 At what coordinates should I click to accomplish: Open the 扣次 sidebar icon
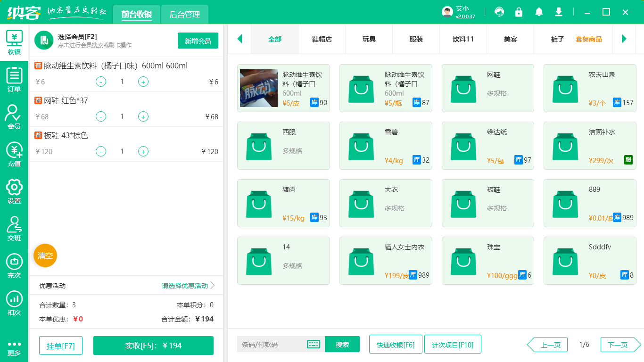click(14, 303)
